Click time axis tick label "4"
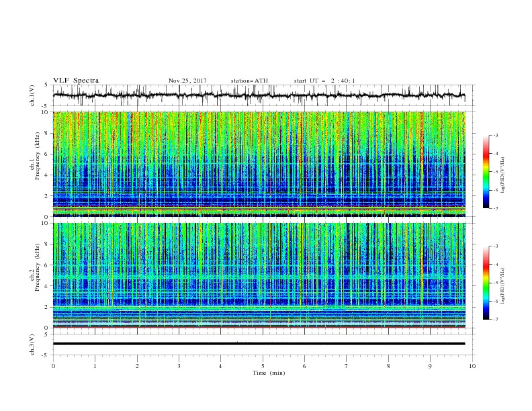Screen dimensions: 532x411 221,366
